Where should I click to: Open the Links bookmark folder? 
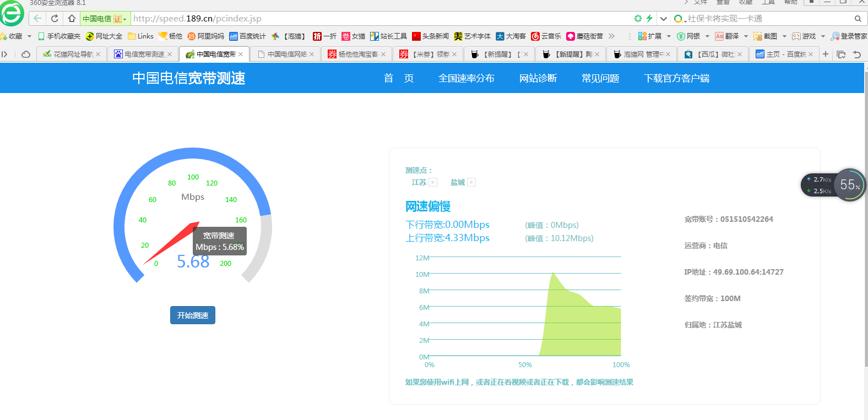[140, 36]
